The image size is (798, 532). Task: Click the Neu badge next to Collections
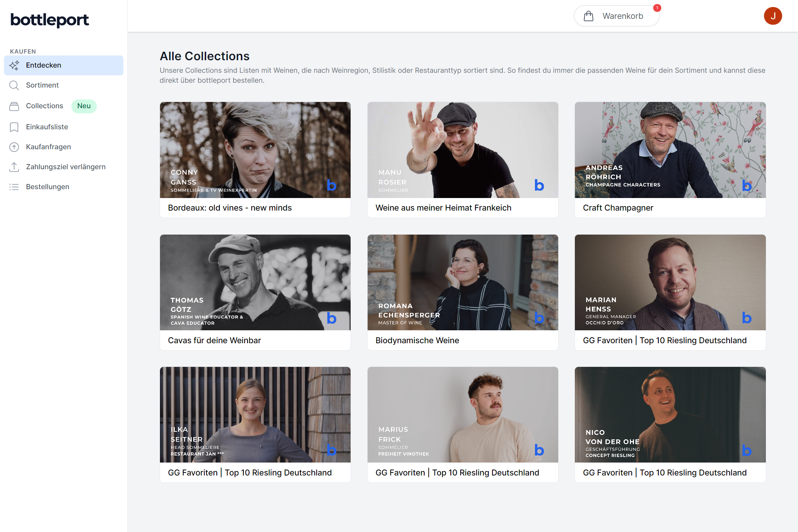[84, 106]
